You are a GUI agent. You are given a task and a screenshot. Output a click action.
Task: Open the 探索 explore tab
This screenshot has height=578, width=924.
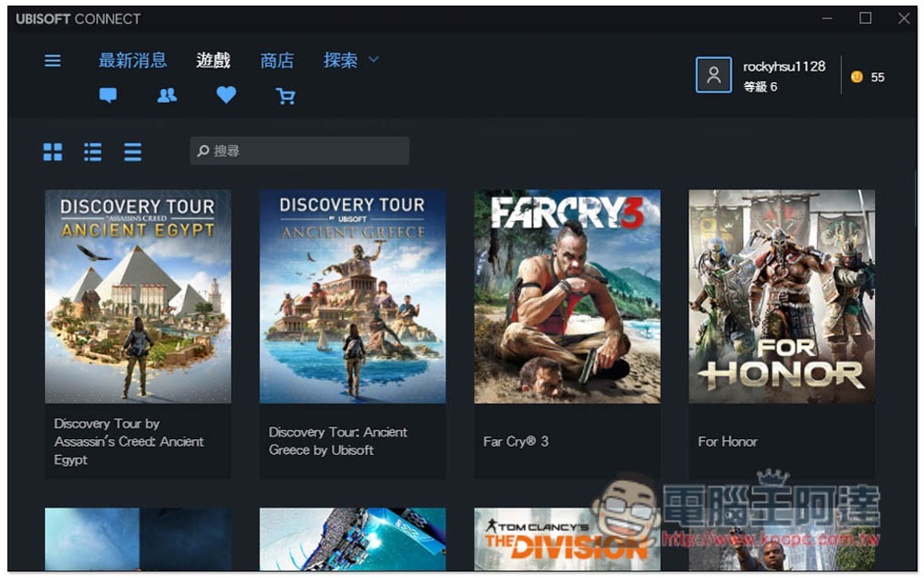pyautogui.click(x=341, y=60)
